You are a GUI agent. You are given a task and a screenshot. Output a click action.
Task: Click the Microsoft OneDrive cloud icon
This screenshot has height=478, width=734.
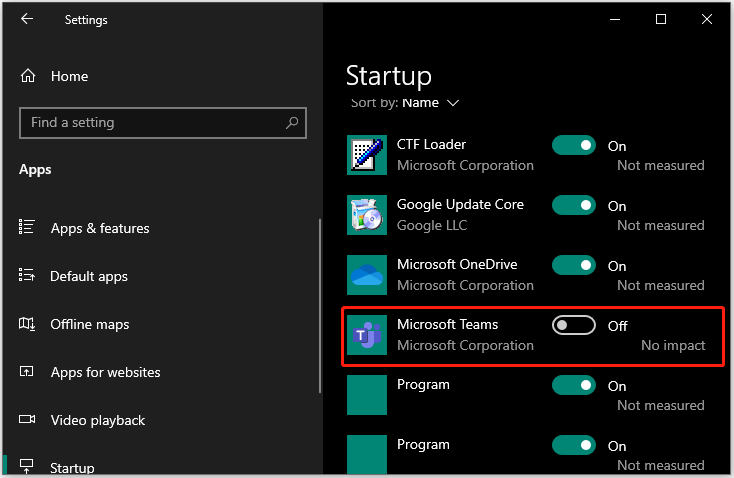366,275
